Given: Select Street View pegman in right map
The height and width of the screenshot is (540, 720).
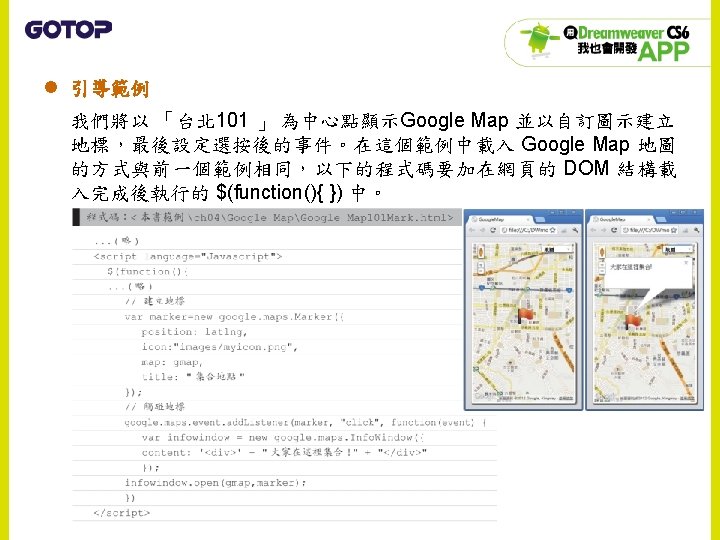Looking at the screenshot, I should coord(602,253).
